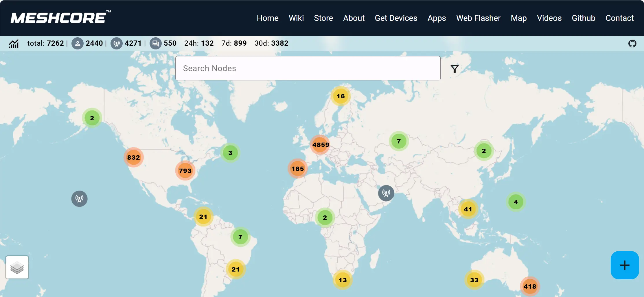The width and height of the screenshot is (644, 297).
Task: Open the Get Devices link
Action: tap(396, 18)
